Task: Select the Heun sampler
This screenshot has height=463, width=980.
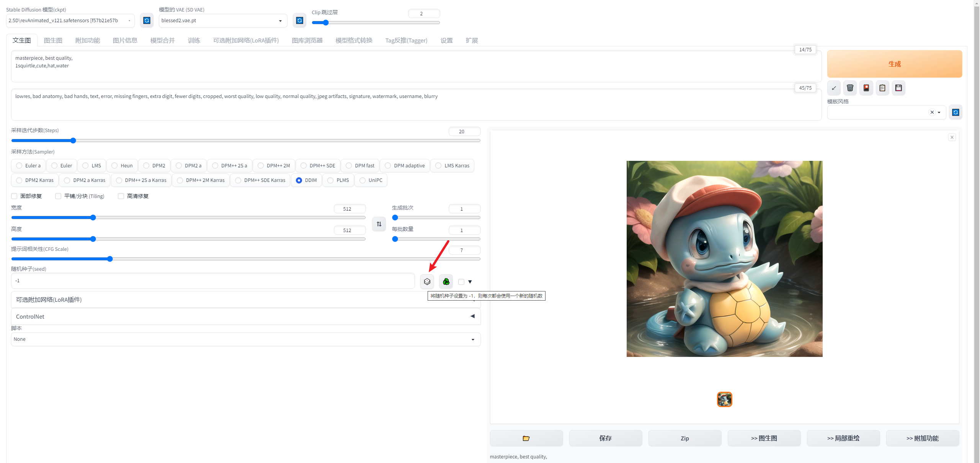Action: tap(122, 165)
